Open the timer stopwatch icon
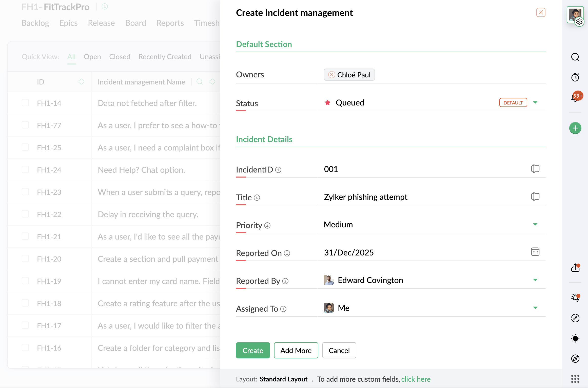 pyautogui.click(x=575, y=77)
